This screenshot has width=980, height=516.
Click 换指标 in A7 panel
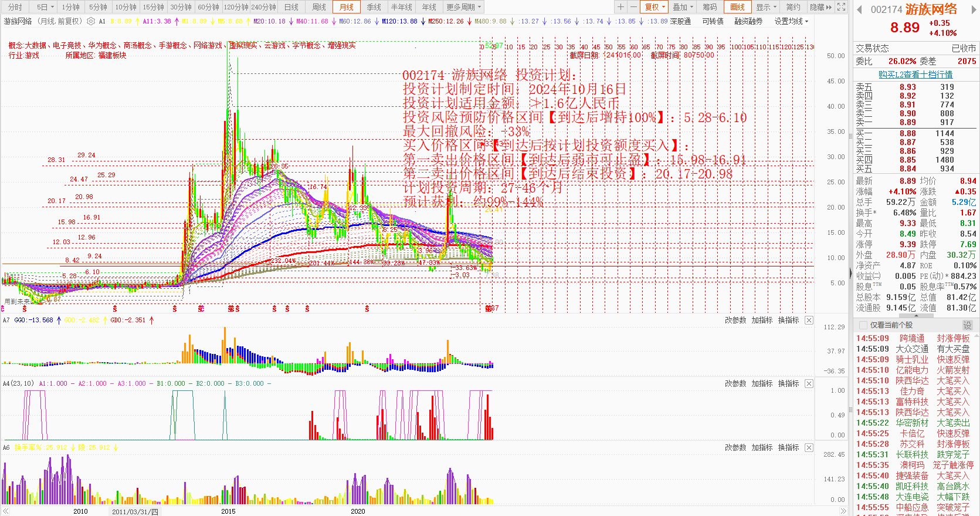point(788,320)
